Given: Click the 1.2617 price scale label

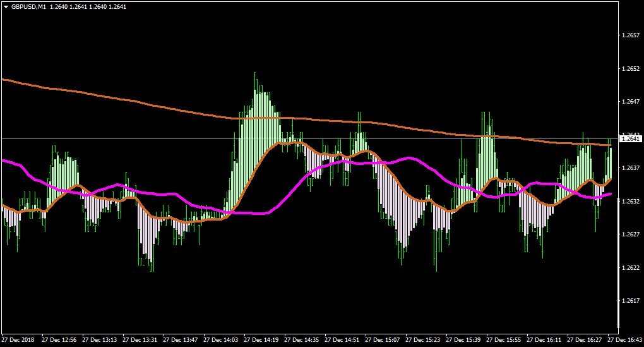Looking at the screenshot, I should click(x=631, y=300).
